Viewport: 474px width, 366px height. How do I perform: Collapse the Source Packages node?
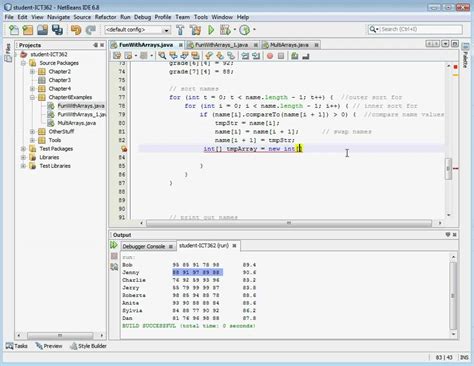click(x=23, y=63)
